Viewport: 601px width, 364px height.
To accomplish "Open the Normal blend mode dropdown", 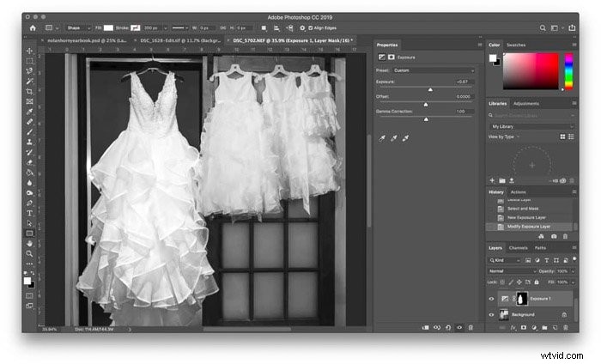I will coord(512,271).
